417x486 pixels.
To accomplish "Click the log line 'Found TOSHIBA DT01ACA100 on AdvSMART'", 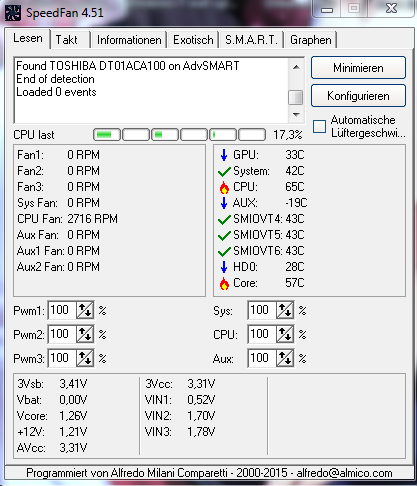I will point(128,66).
